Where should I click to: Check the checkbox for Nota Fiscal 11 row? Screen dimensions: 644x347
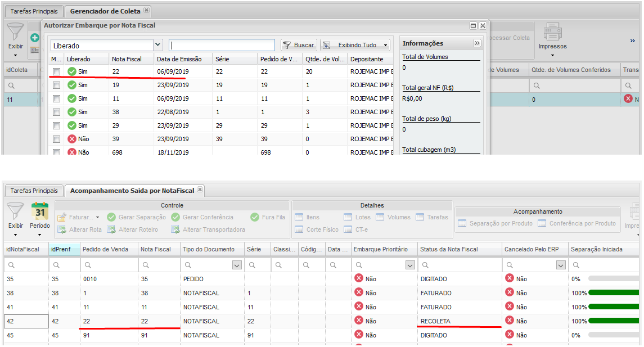(56, 99)
